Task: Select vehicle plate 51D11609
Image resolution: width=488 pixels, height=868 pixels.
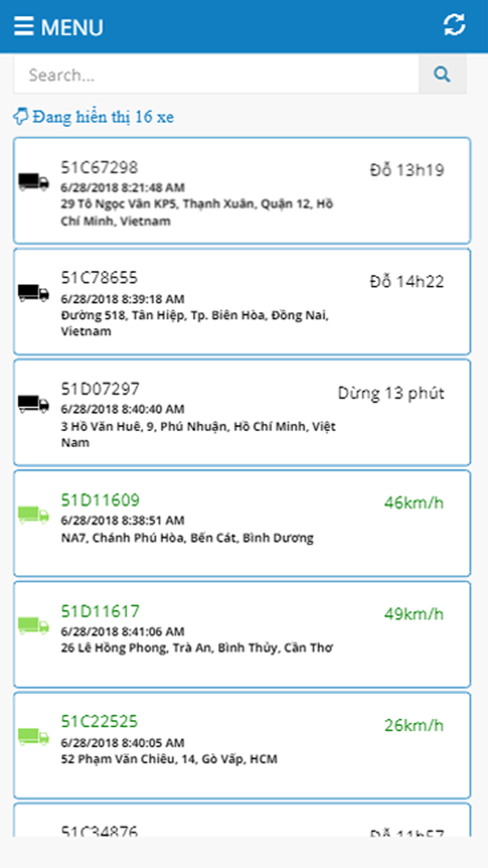Action: pyautogui.click(x=100, y=500)
